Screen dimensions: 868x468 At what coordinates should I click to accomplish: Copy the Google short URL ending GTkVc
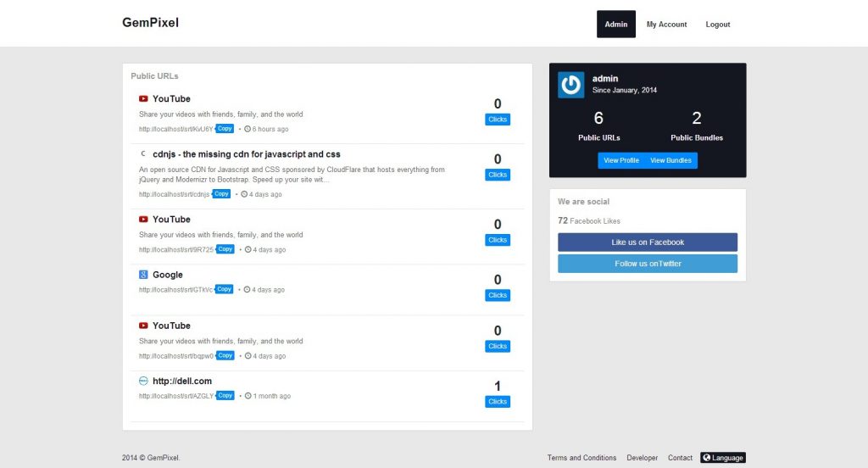(224, 289)
